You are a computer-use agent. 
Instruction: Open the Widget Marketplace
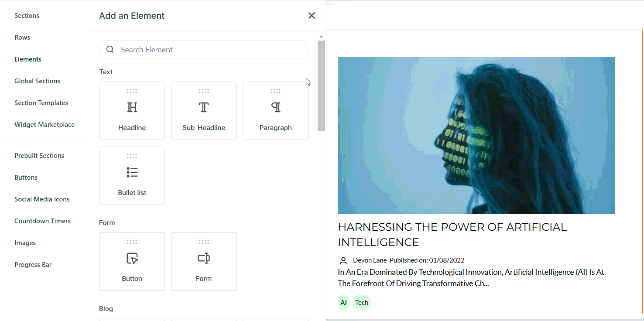(x=45, y=125)
